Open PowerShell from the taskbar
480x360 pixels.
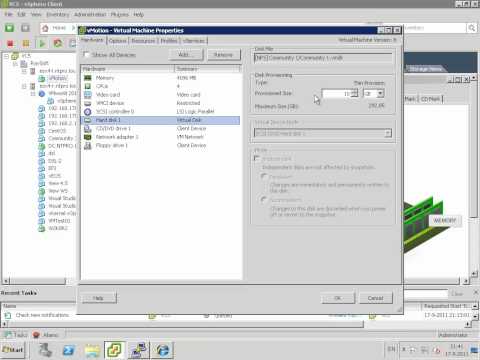click(x=69, y=350)
